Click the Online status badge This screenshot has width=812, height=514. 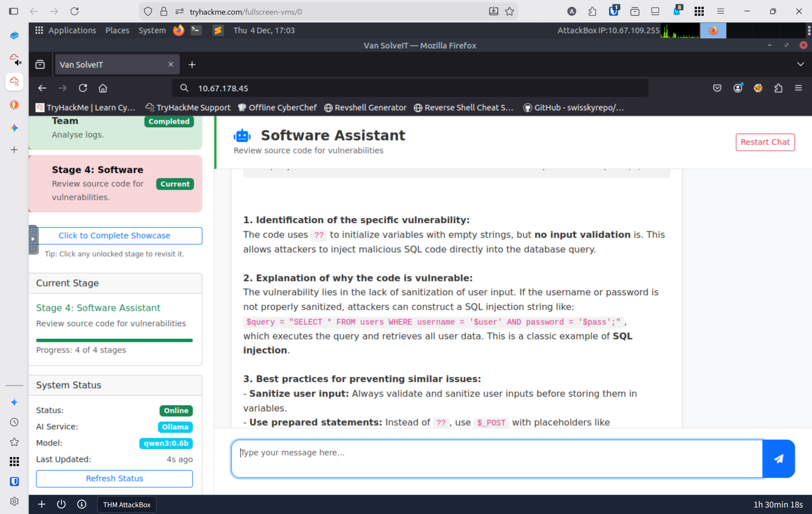click(176, 411)
